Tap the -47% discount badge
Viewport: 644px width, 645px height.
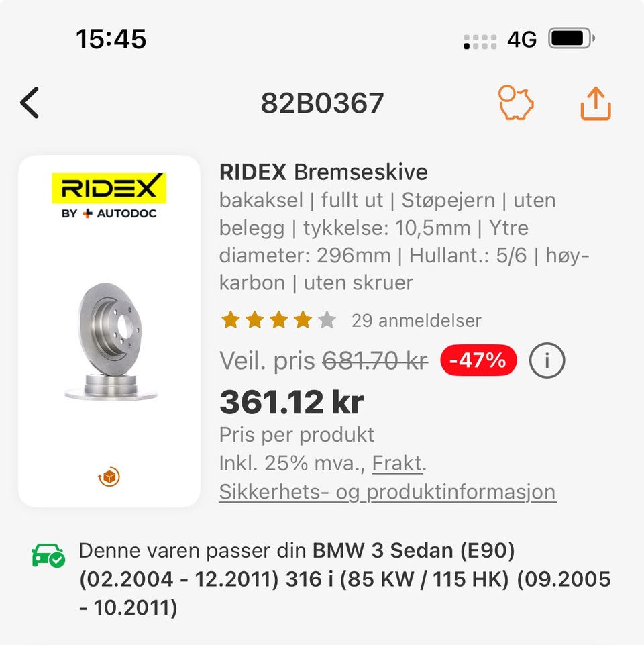[478, 361]
